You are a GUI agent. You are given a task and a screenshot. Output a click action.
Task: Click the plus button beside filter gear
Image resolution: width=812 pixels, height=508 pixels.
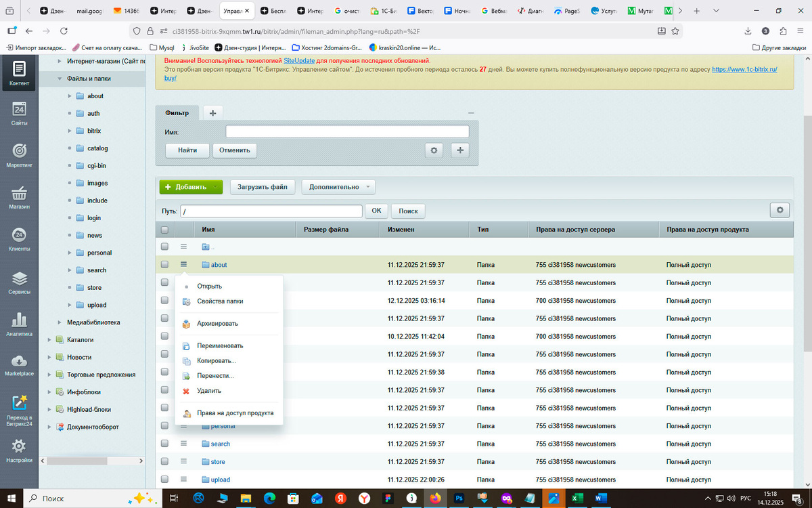[x=459, y=150]
